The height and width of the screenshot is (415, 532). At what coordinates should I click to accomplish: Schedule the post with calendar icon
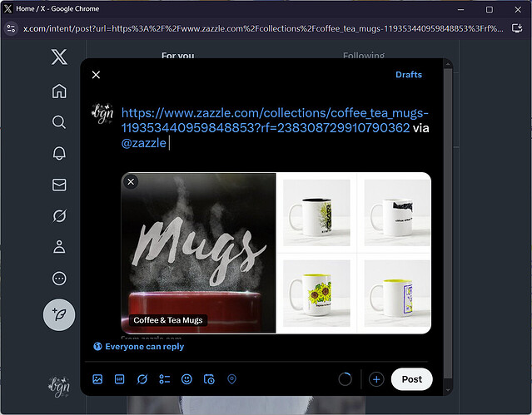coord(209,379)
